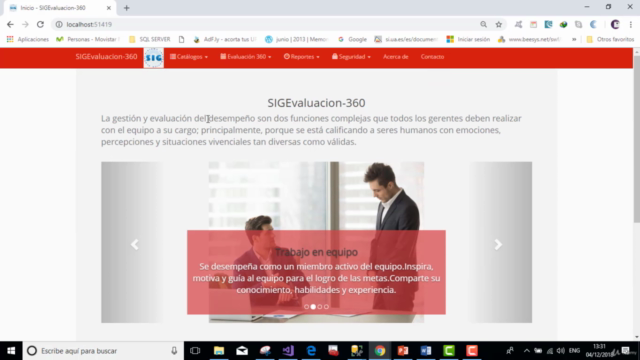Screen dimensions: 640x360
Task: Open the Catálogos dropdown menu
Action: point(189,57)
